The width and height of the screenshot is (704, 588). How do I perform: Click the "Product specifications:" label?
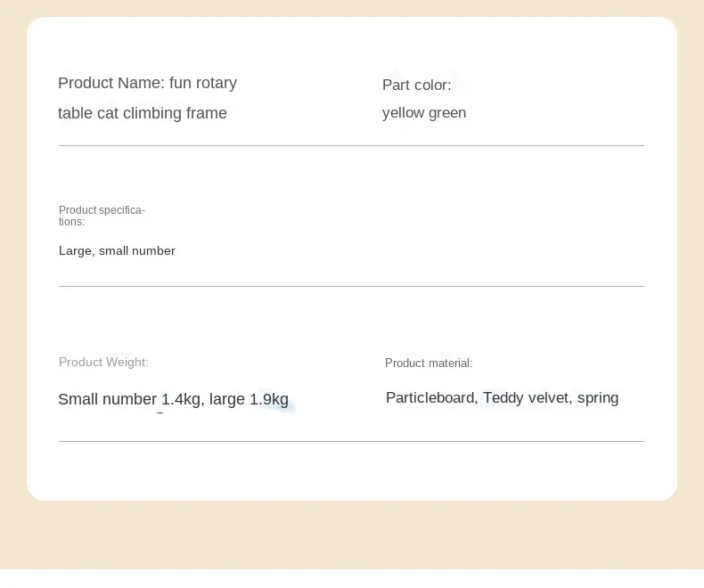[101, 216]
